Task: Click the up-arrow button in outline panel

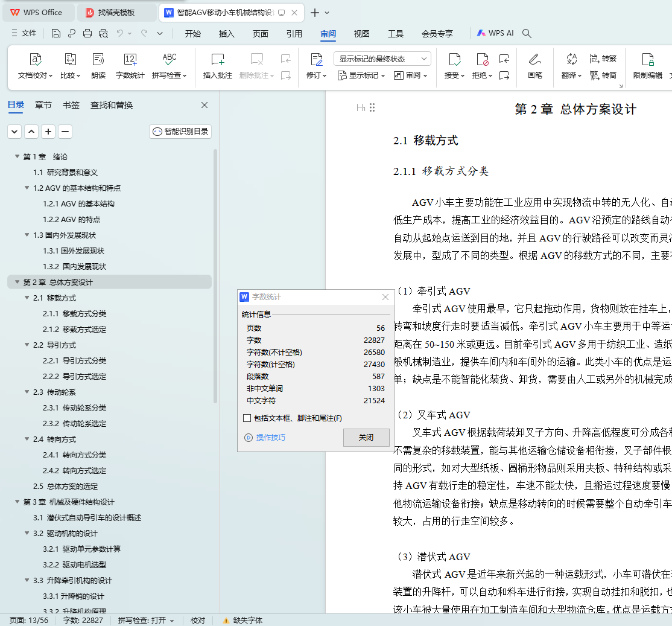Action: click(x=31, y=132)
